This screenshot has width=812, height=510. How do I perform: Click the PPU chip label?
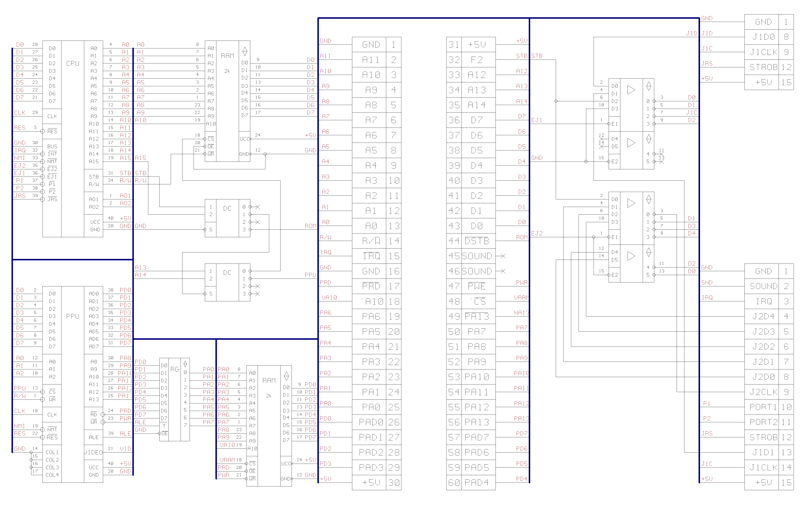[x=72, y=316]
